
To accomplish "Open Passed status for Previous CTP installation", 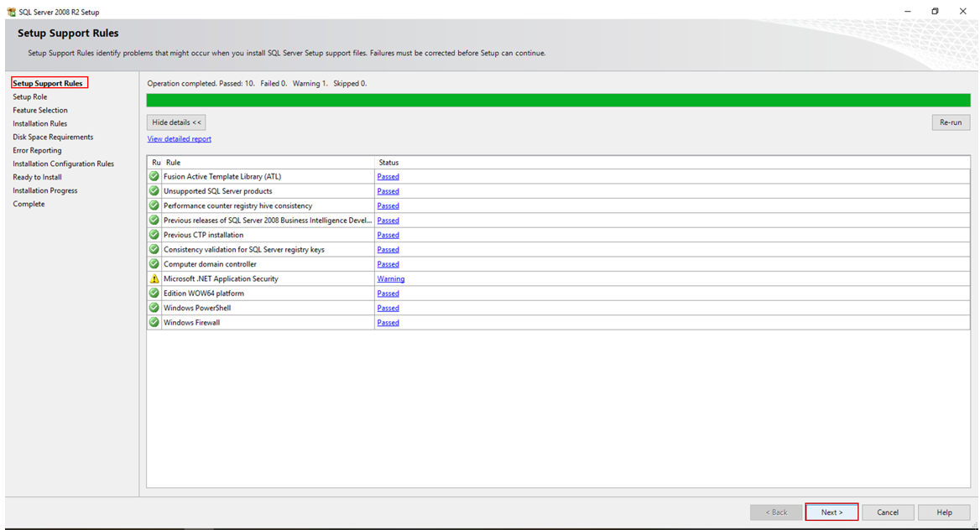I will [x=388, y=235].
